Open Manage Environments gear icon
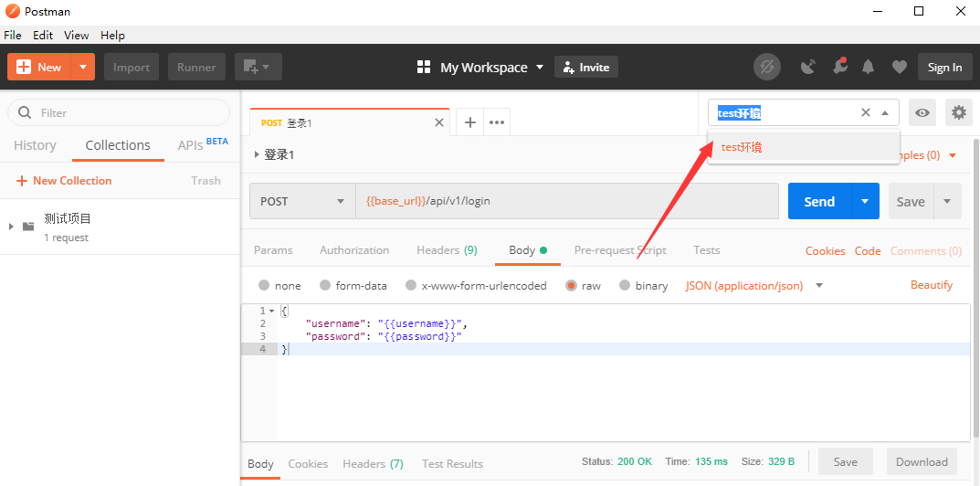Image resolution: width=980 pixels, height=486 pixels. tap(959, 112)
